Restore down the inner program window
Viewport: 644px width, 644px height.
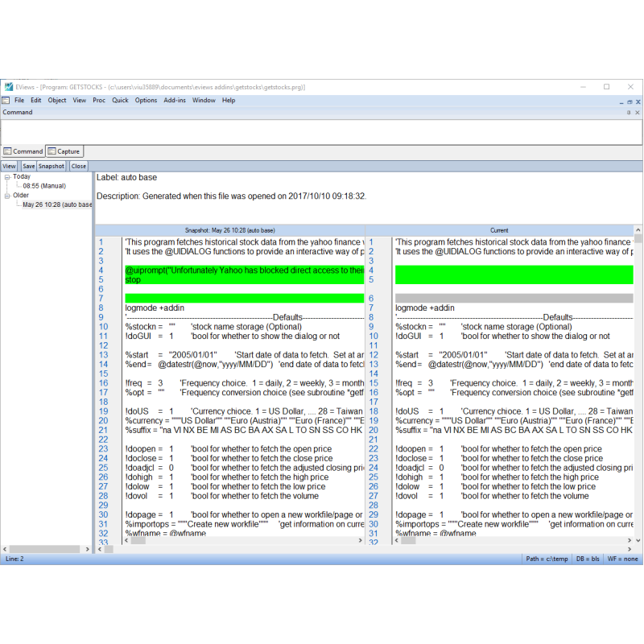coord(629,101)
